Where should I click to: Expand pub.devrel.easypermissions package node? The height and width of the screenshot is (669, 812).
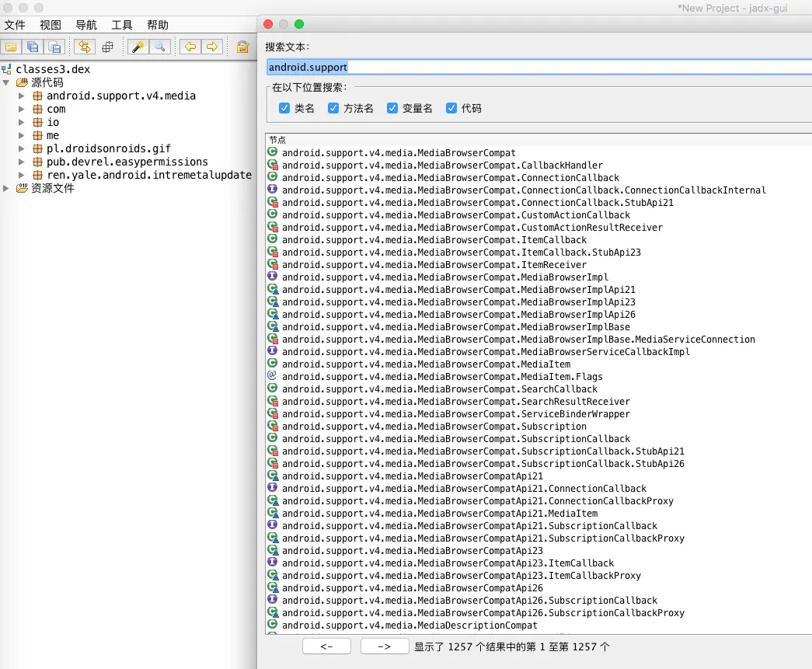tap(21, 162)
